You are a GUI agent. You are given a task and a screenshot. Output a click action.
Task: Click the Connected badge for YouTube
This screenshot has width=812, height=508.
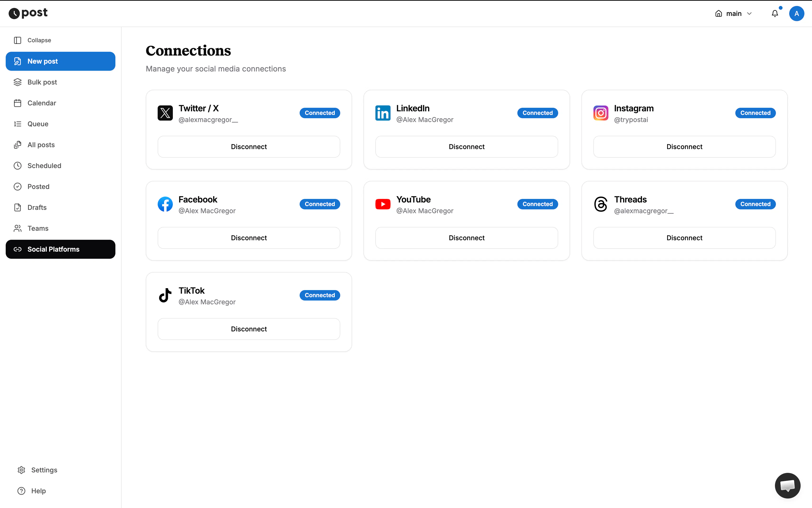[537, 204]
